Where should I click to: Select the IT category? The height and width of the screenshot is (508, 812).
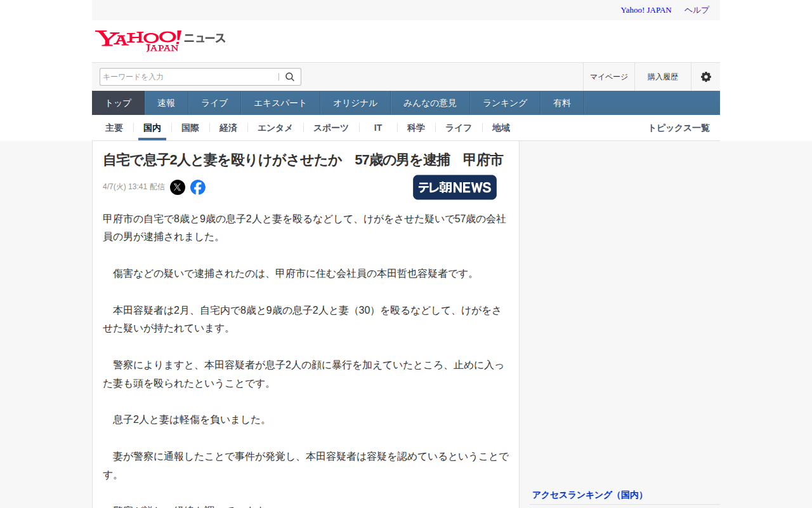click(x=378, y=128)
